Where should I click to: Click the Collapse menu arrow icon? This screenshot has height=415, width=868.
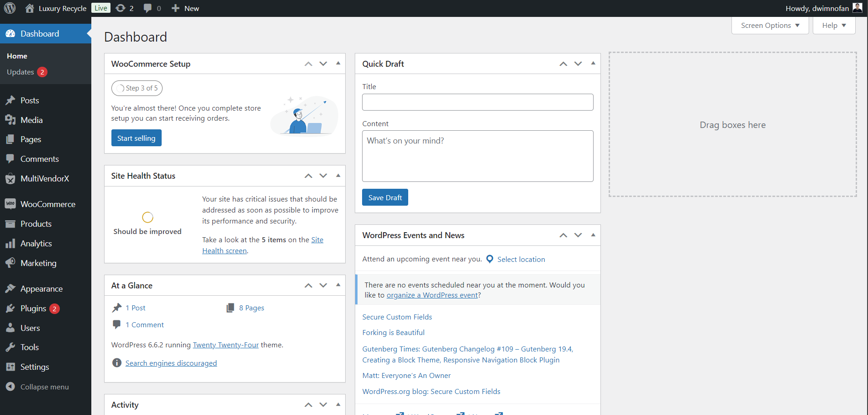click(11, 387)
